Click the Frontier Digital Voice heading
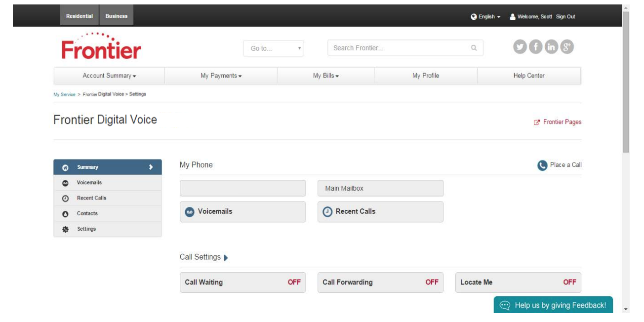This screenshot has height=322, width=644. [105, 120]
